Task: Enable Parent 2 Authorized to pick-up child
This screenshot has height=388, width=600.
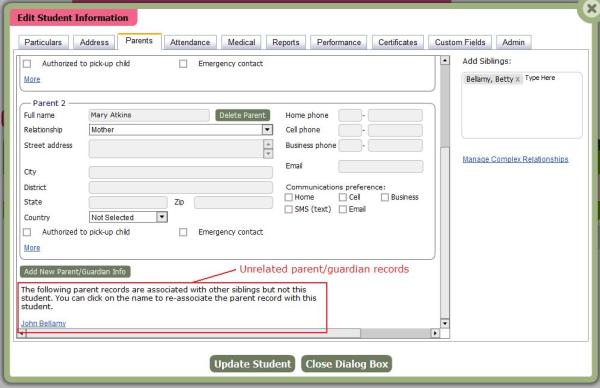Action: [x=27, y=232]
